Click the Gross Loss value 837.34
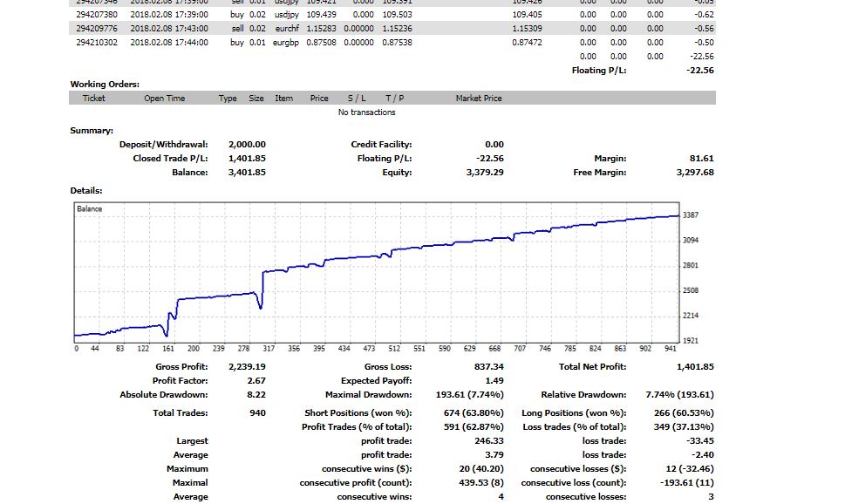 [488, 367]
